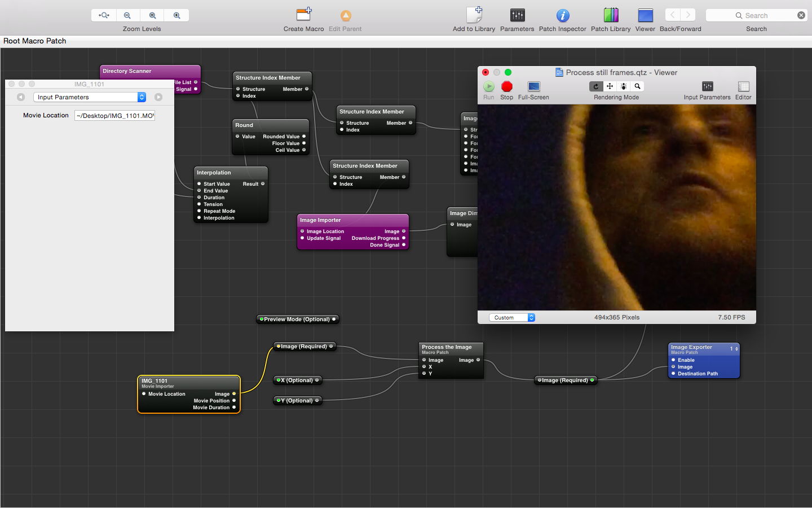Click the Rounded Value output port on Round
The width and height of the screenshot is (812, 508).
[x=304, y=137]
